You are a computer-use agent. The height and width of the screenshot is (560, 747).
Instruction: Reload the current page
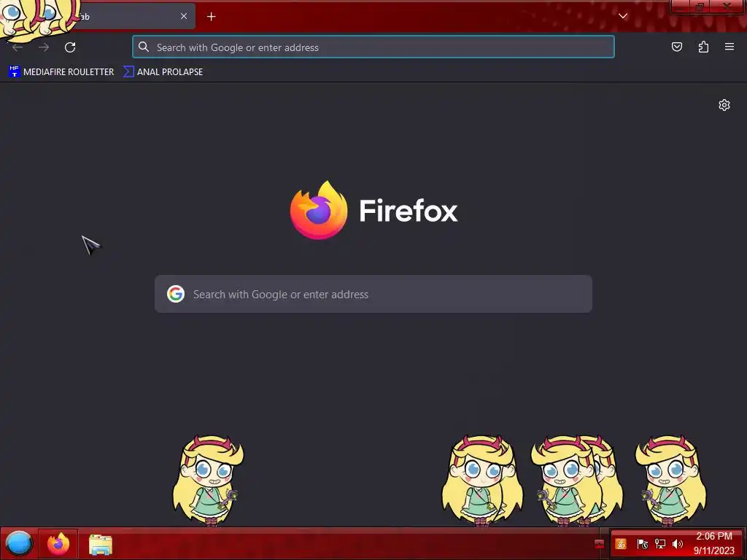70,47
